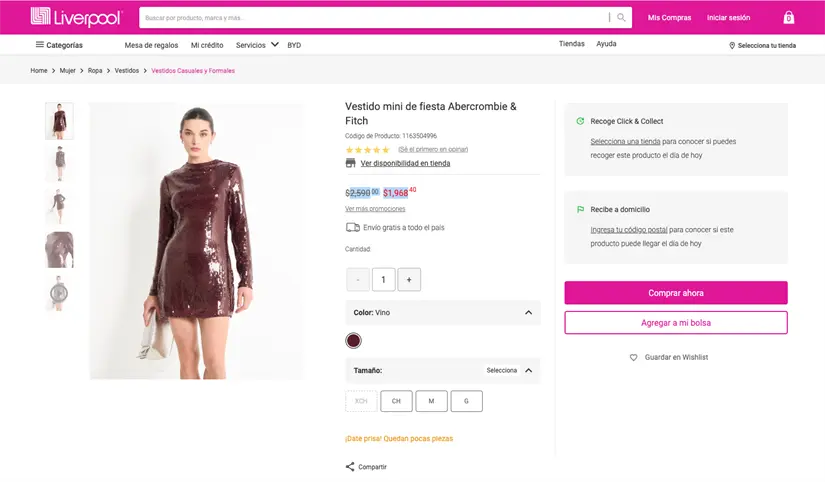This screenshot has height=482, width=825.
Task: Open Mesa de regalos menu item
Action: click(151, 45)
